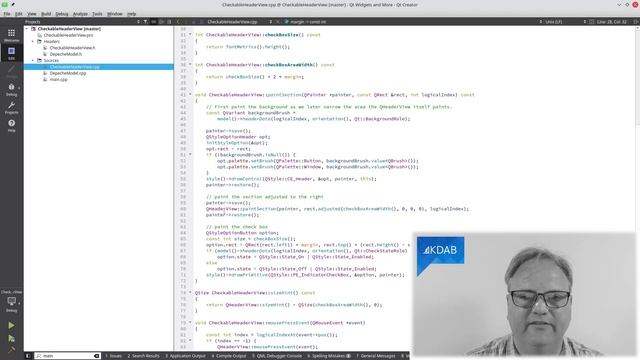
Task: Collapse the Sources folder
Action: [x=33, y=60]
